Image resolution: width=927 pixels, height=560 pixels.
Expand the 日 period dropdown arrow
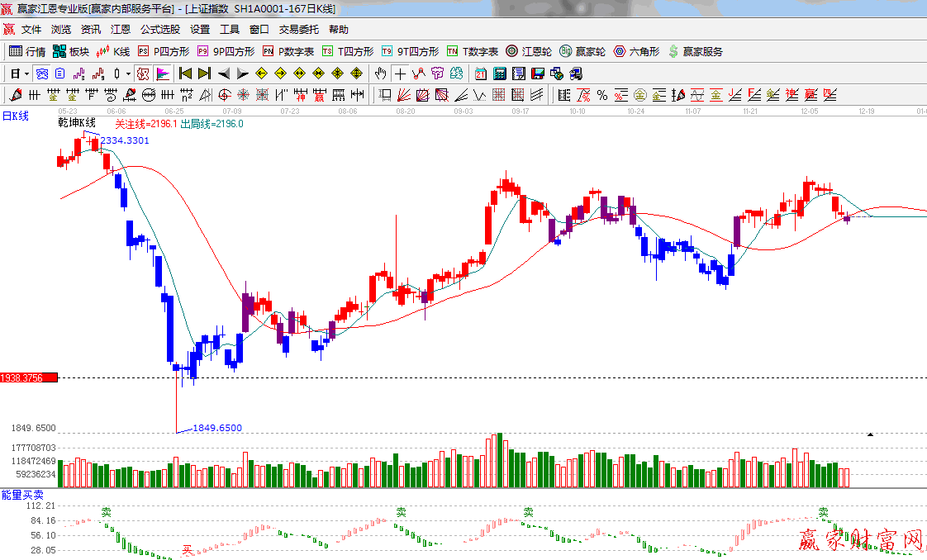[26, 74]
